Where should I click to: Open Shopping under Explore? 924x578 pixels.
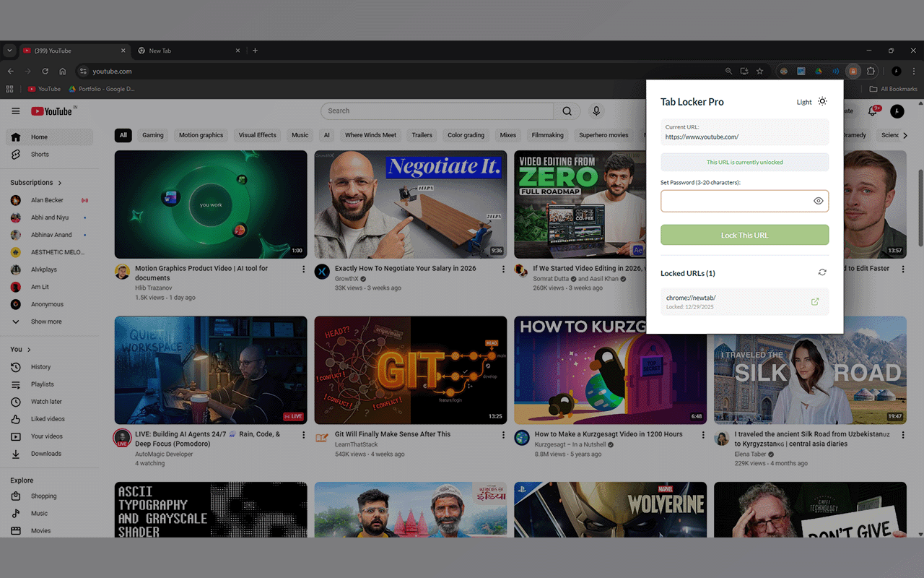point(49,496)
